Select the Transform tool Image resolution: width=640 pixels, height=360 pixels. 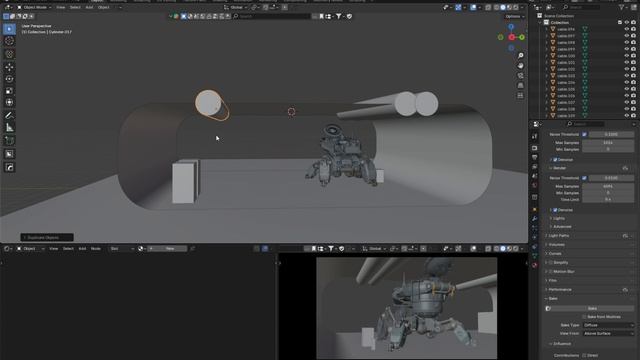tap(9, 102)
